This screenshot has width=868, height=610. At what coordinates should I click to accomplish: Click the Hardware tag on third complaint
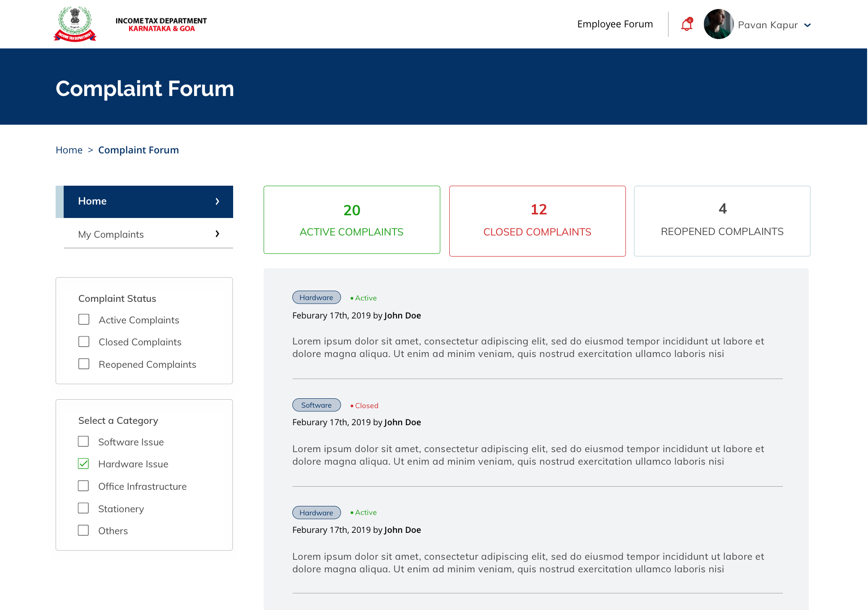pyautogui.click(x=316, y=513)
